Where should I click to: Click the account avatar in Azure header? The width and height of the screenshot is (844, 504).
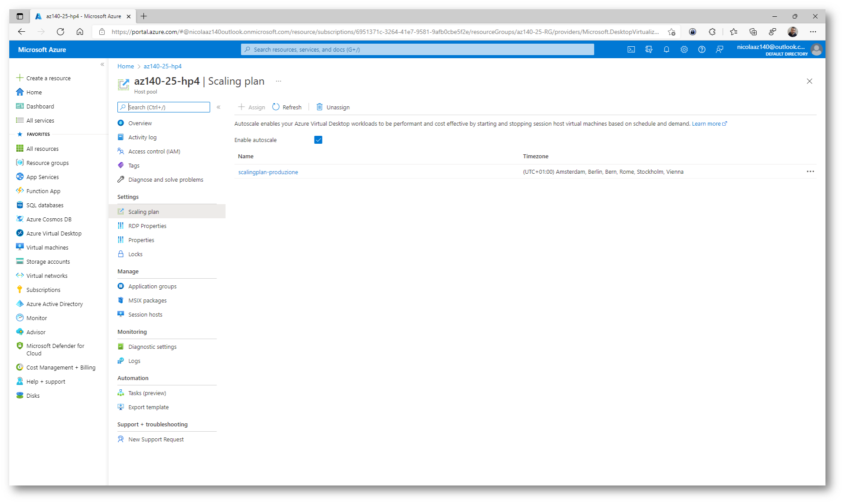pyautogui.click(x=817, y=49)
